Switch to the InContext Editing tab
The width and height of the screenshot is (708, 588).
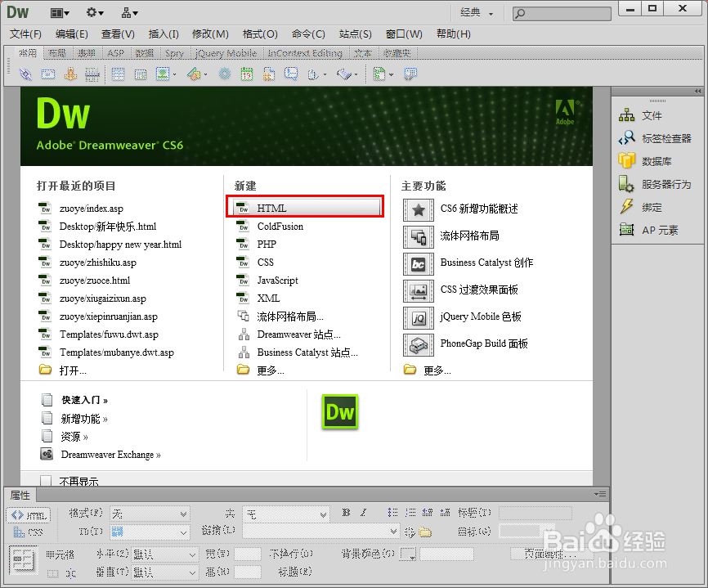pos(305,53)
